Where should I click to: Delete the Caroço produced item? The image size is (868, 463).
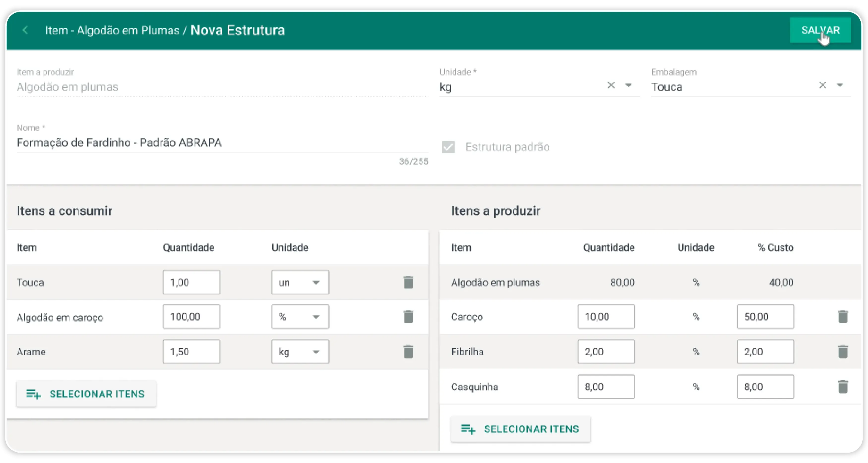(x=842, y=317)
